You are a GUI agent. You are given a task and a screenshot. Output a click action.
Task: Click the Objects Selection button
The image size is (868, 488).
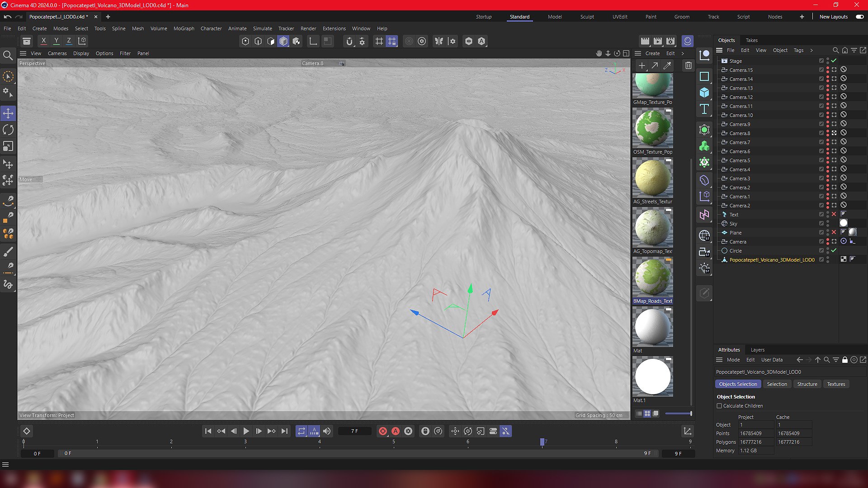coord(738,384)
